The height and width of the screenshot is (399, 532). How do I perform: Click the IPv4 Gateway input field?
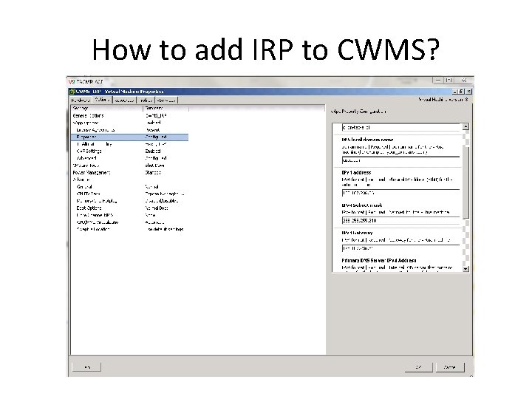[400, 248]
